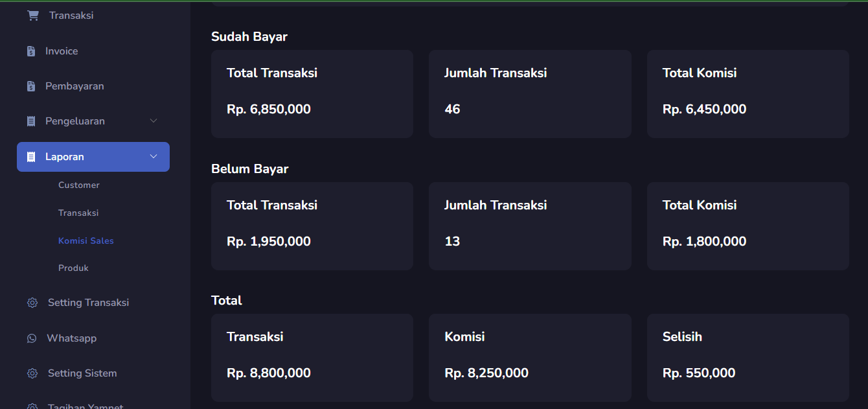Open the Produk report submenu

pyautogui.click(x=73, y=268)
